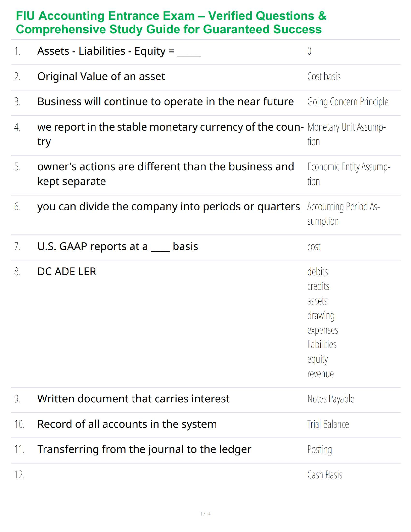This screenshot has width=411, height=532.
Task: Click the 'DC ADE LER' mnemonic text
Action: (66, 271)
